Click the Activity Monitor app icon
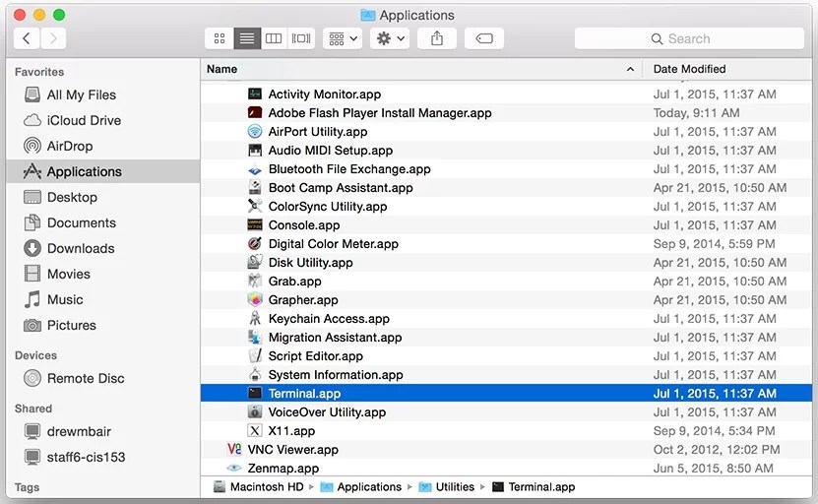This screenshot has width=818, height=504. (255, 94)
